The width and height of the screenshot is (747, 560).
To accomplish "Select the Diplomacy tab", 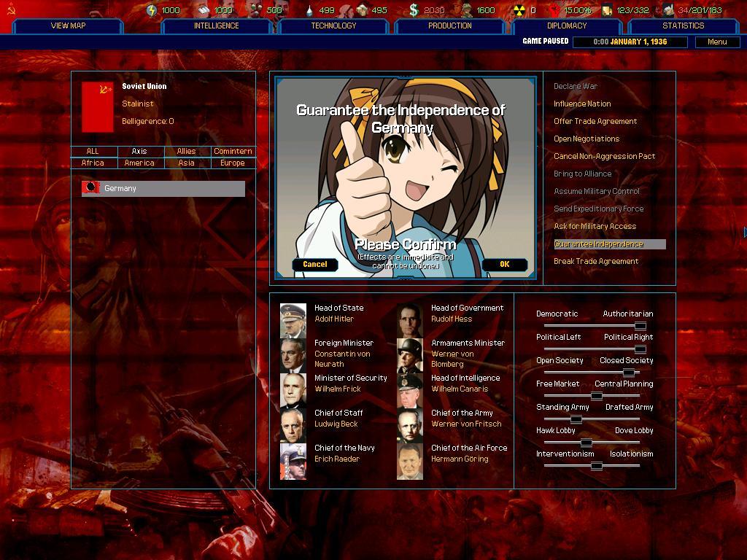I will [566, 26].
